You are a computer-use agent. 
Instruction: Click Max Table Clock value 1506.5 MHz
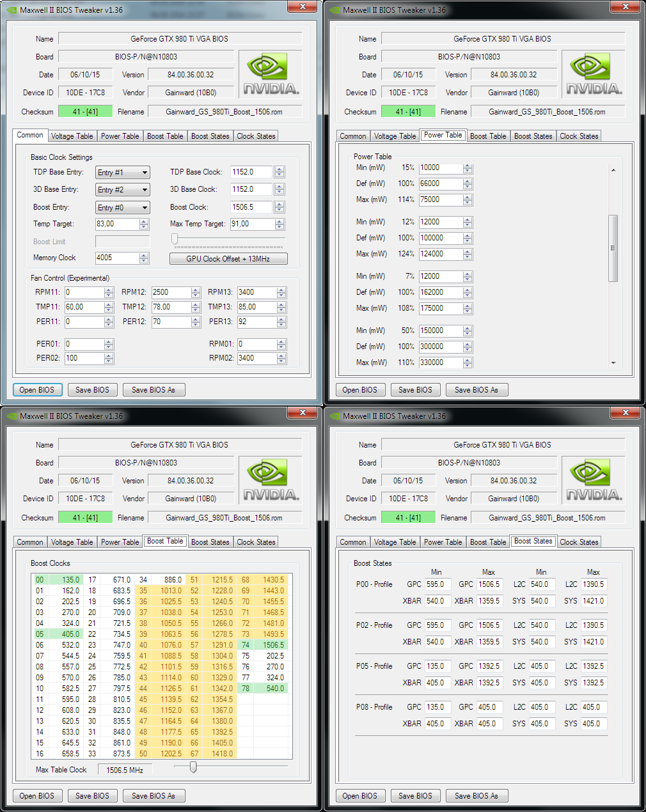coord(125,770)
